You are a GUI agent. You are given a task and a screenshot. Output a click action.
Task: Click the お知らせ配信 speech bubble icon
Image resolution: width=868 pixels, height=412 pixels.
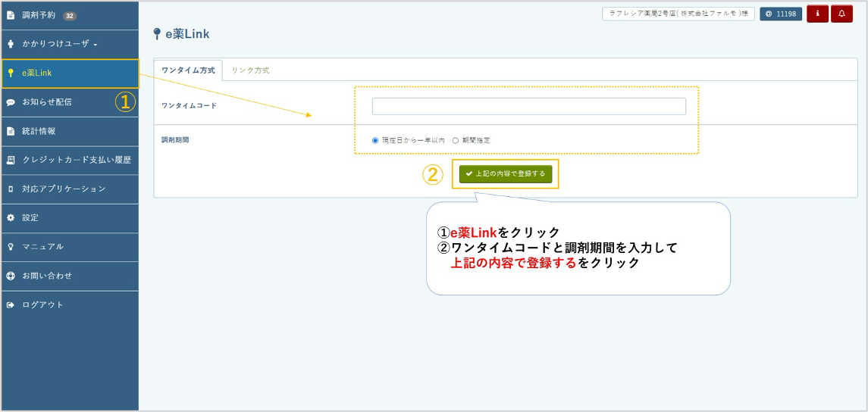11,102
